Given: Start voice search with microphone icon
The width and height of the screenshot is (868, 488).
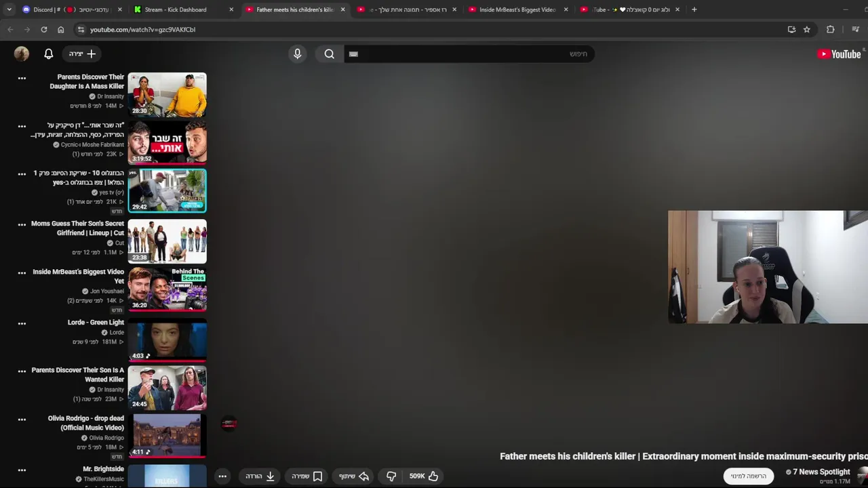Looking at the screenshot, I should (297, 54).
